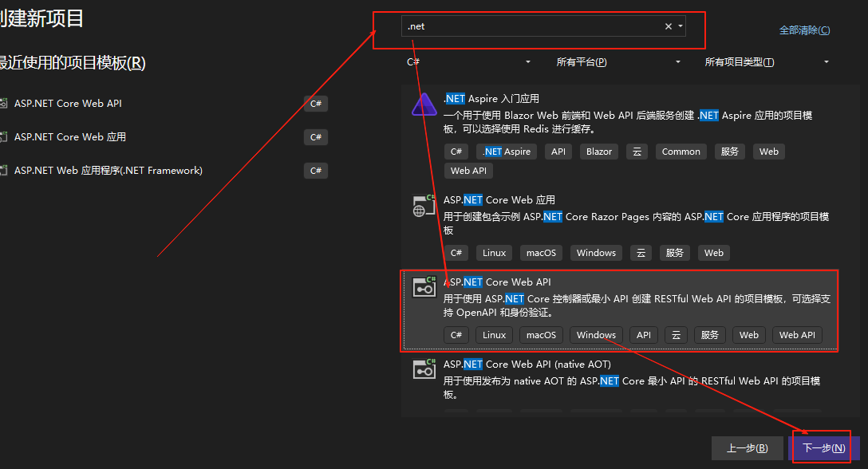Clear the search text with the X icon
The image size is (868, 469).
pyautogui.click(x=669, y=26)
